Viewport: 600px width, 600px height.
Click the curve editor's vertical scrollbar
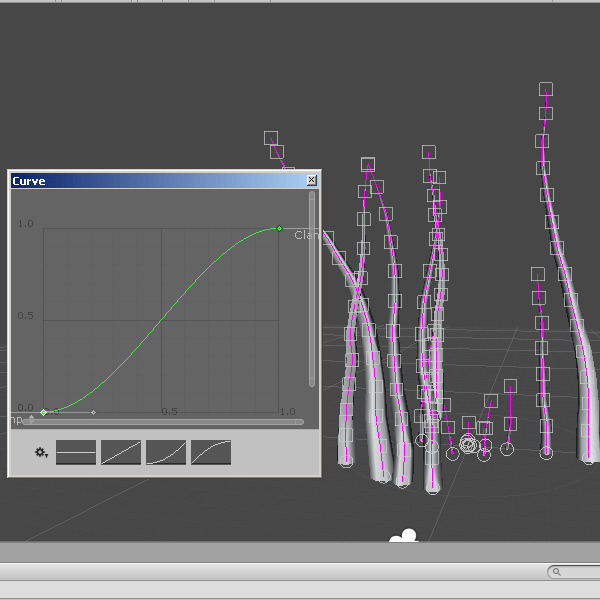[312, 290]
